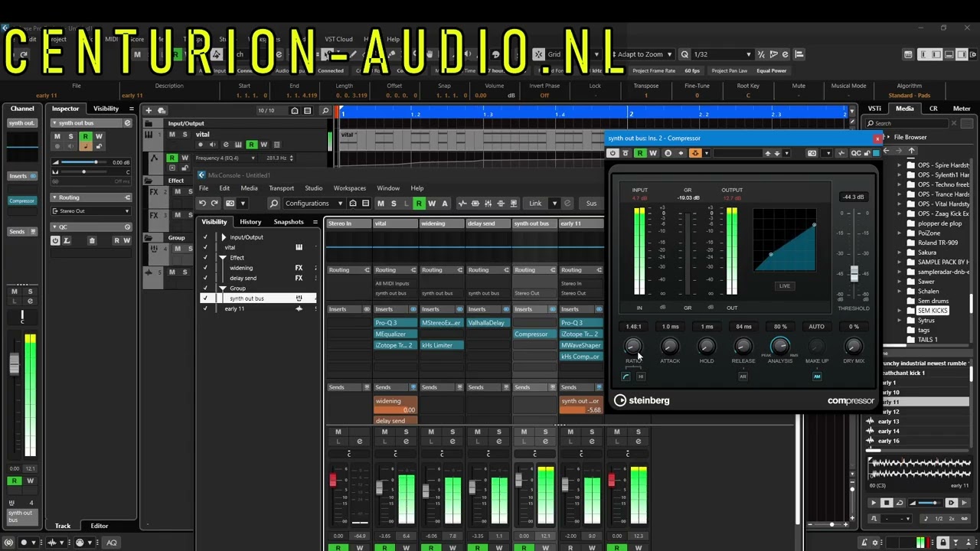980x551 pixels.
Task: Open the Link dropdown arrow in MixConsole
Action: pyautogui.click(x=554, y=204)
